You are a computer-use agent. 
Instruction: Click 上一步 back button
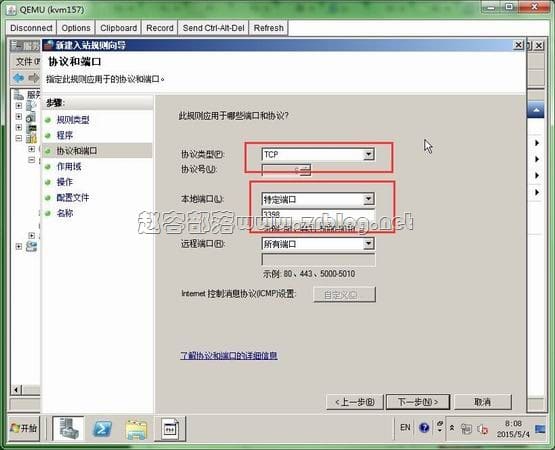point(355,402)
